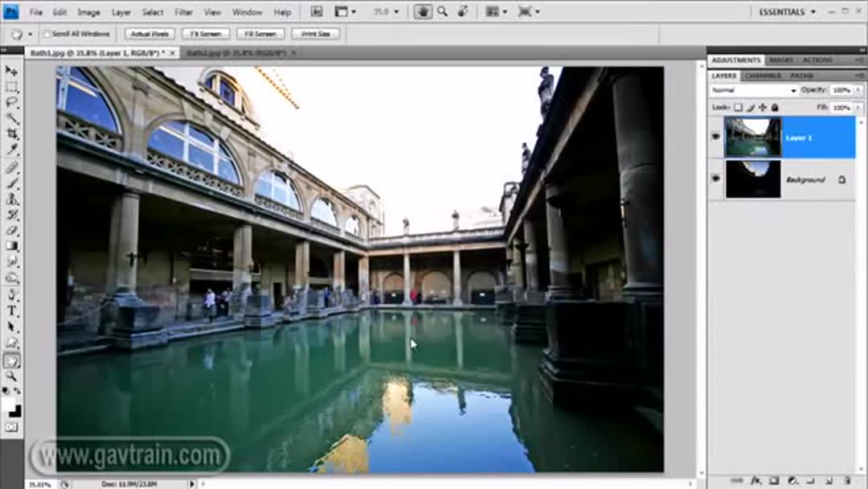868x489 pixels.
Task: Hide the Background layer
Action: click(715, 179)
